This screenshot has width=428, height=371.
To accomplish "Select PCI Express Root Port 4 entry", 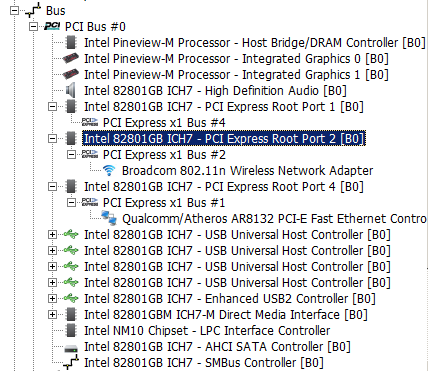I will pos(224,187).
